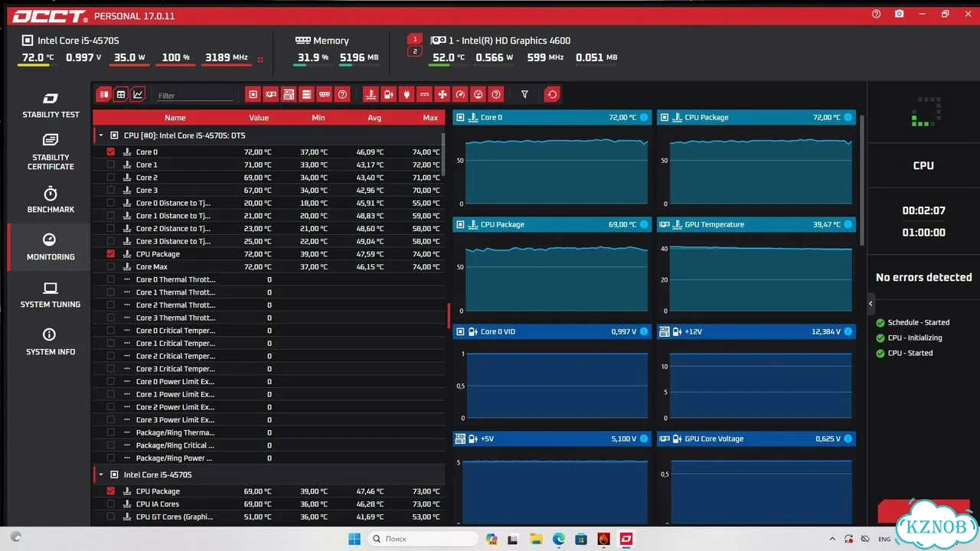Click the No errors detected status text
980x551 pixels.
[923, 277]
